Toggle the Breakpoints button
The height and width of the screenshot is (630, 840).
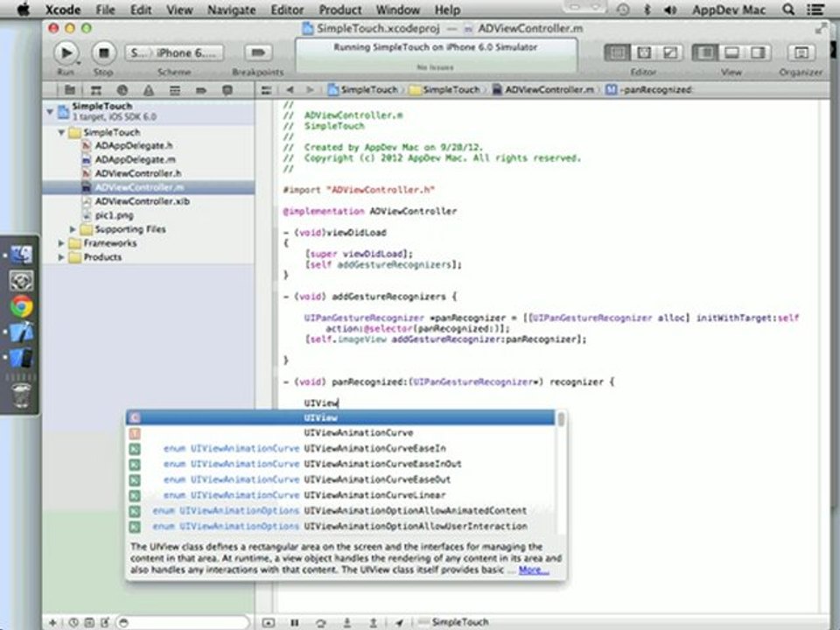[258, 52]
